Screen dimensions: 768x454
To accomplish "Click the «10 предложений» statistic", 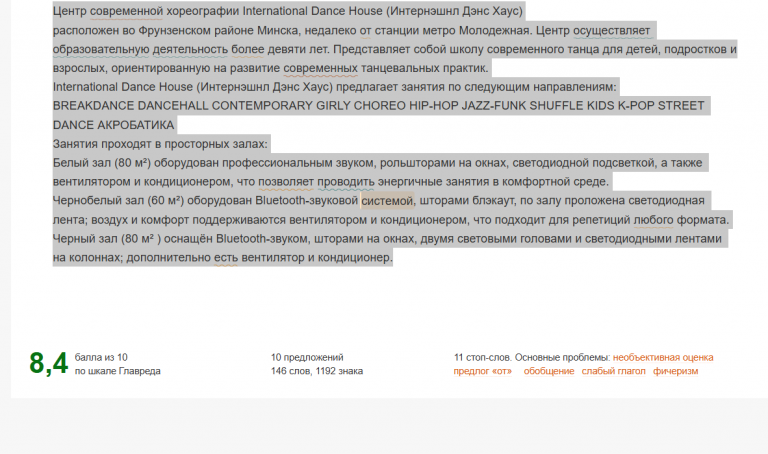I will tap(307, 358).
